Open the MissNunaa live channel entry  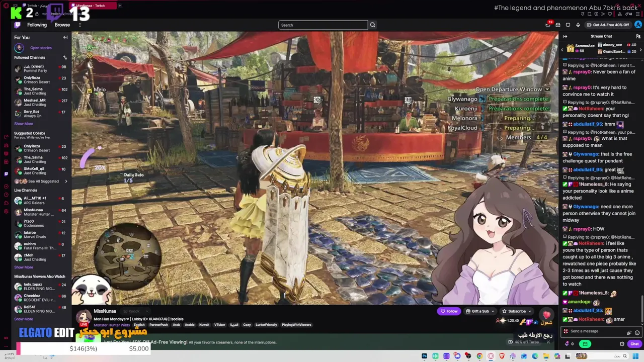40,212
